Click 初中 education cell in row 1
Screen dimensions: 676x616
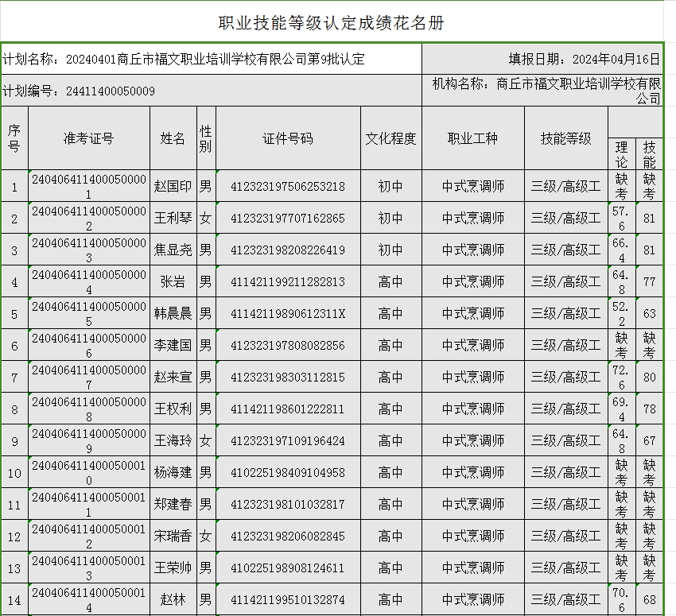pos(390,186)
